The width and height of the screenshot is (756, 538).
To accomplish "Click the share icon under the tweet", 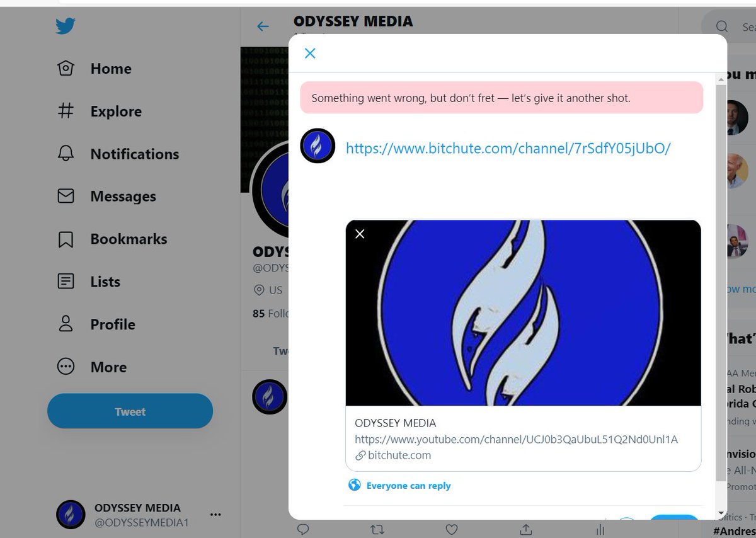I will (526, 529).
